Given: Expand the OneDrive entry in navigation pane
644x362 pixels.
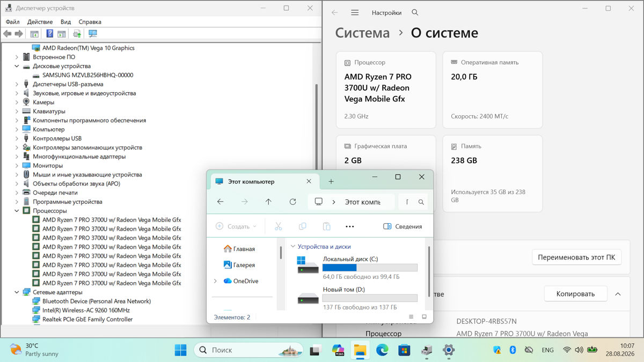Looking at the screenshot, I should [215, 281].
